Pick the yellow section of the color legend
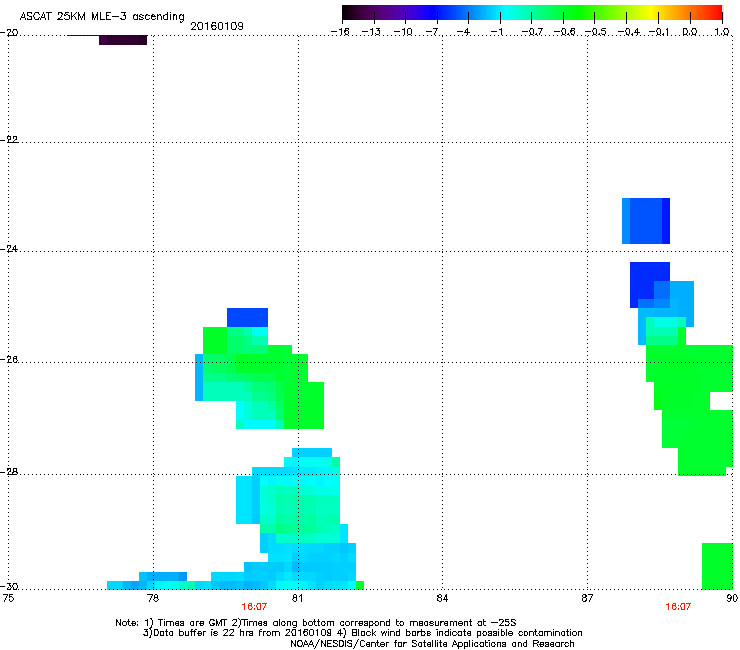The image size is (740, 650). pyautogui.click(x=652, y=12)
